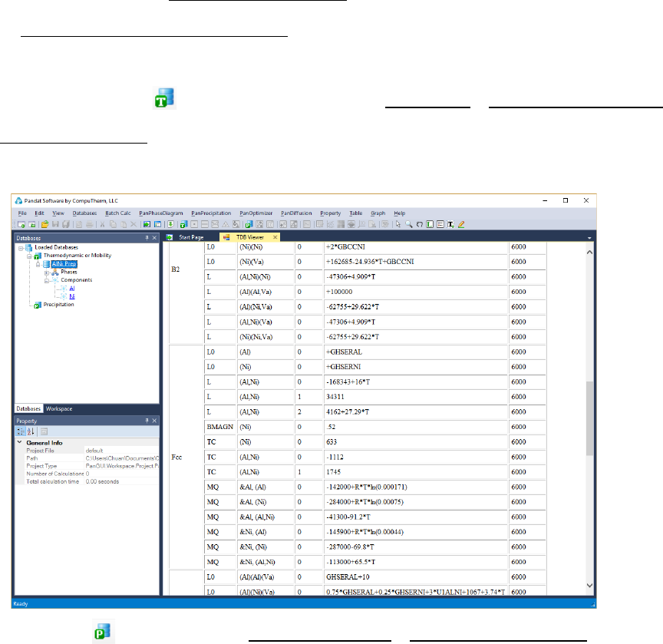Viewport: 663px width, 644px height.
Task: Click the cell containing +100000
Action: [x=416, y=292]
